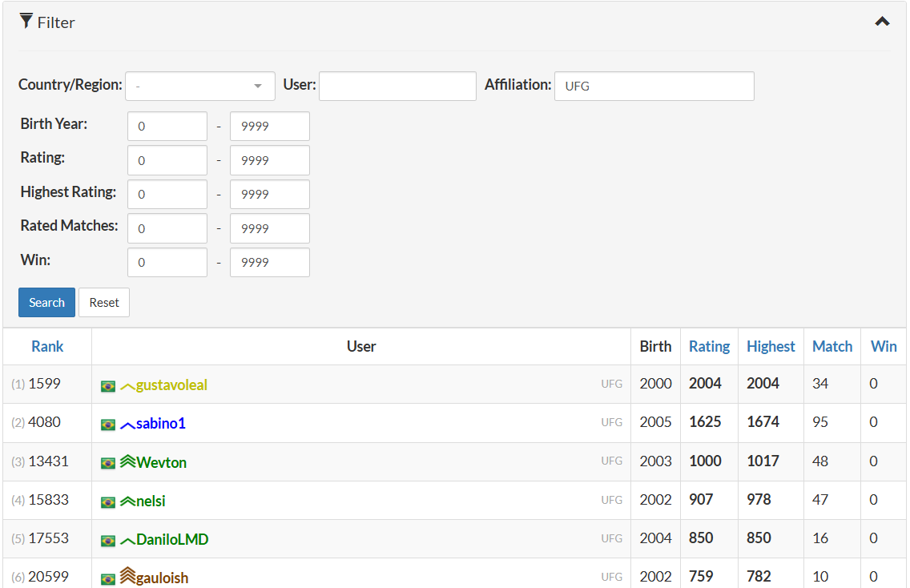Image resolution: width=910 pixels, height=588 pixels.
Task: Open sabino1 user profile
Action: [x=160, y=424]
